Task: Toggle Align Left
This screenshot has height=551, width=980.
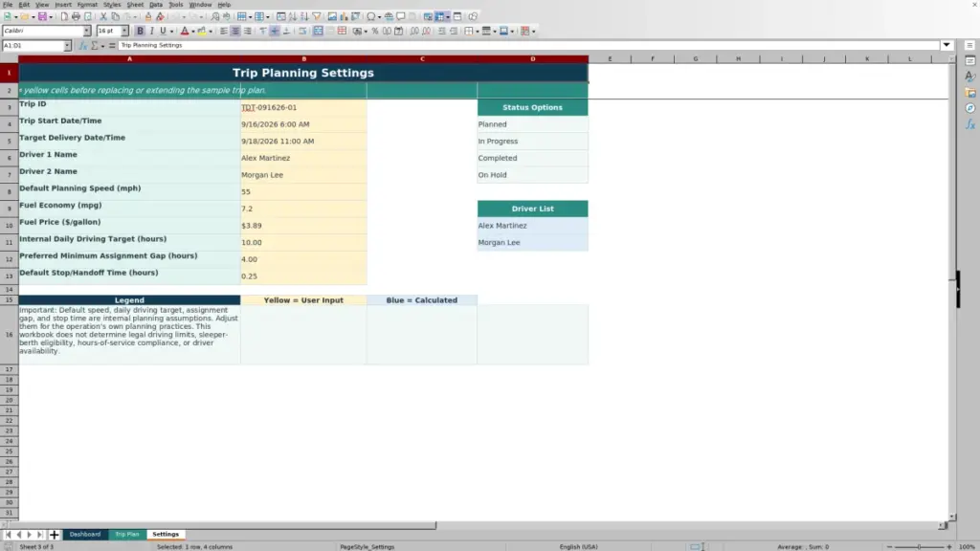Action: (224, 32)
